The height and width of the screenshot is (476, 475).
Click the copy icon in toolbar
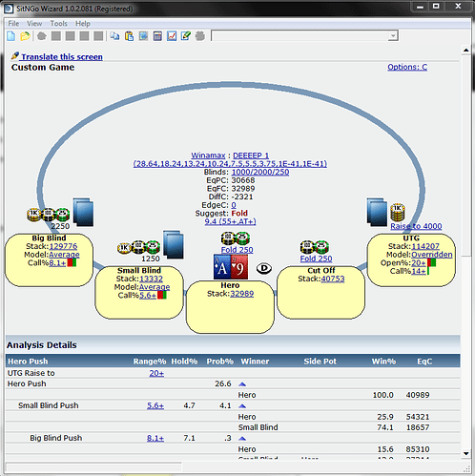(x=114, y=36)
